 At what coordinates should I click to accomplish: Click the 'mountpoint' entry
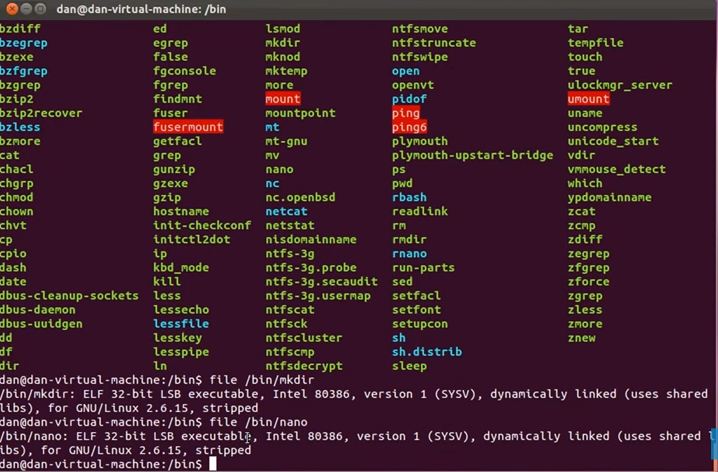click(x=300, y=113)
